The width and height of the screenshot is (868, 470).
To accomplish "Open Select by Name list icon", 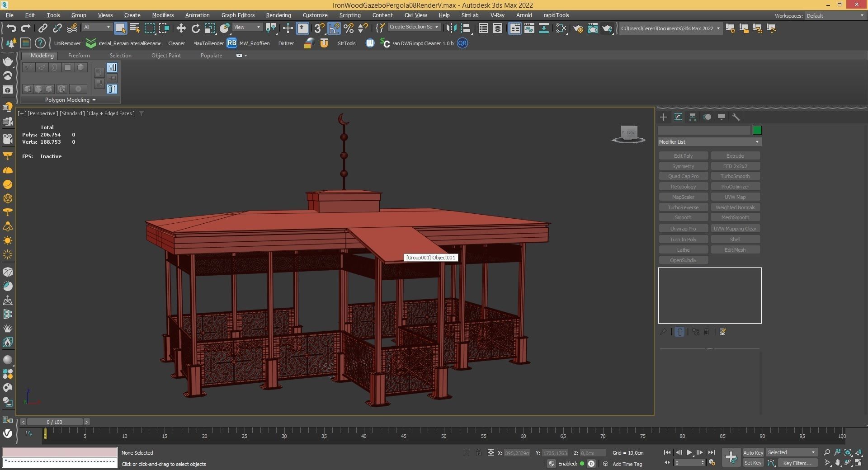I will [135, 28].
